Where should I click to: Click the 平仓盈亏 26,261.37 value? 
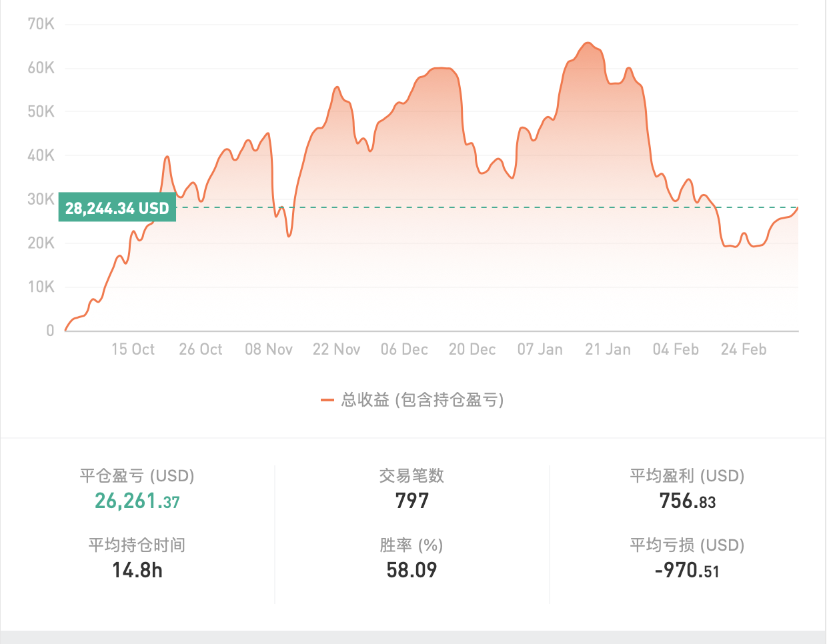(137, 501)
